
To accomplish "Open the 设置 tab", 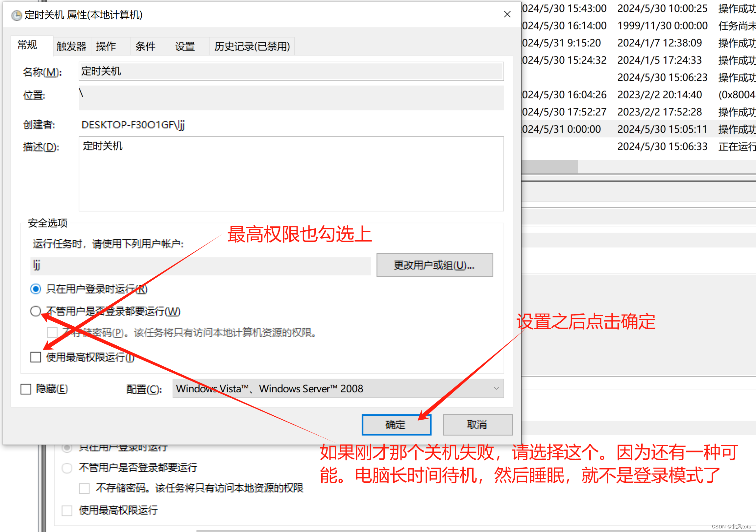I will point(190,46).
